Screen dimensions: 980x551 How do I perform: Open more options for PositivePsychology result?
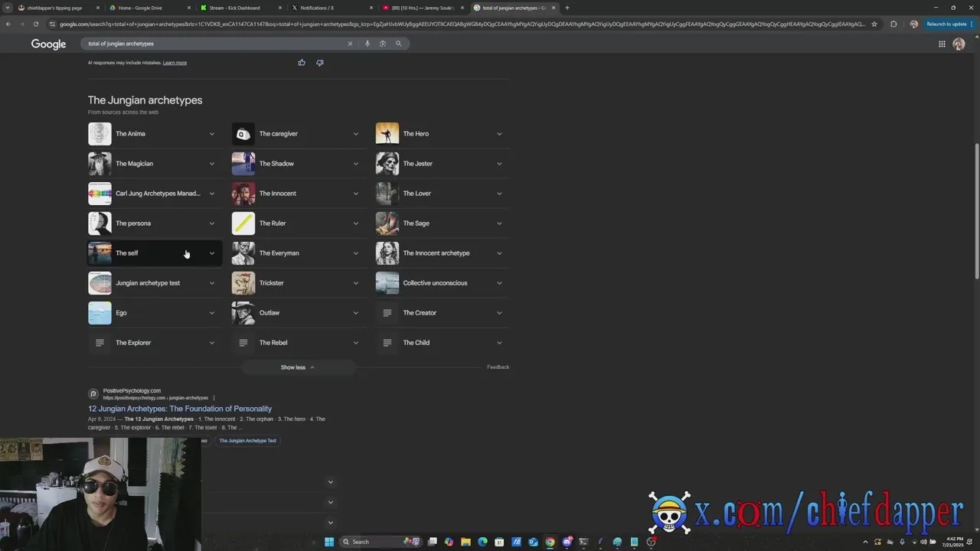pyautogui.click(x=214, y=398)
